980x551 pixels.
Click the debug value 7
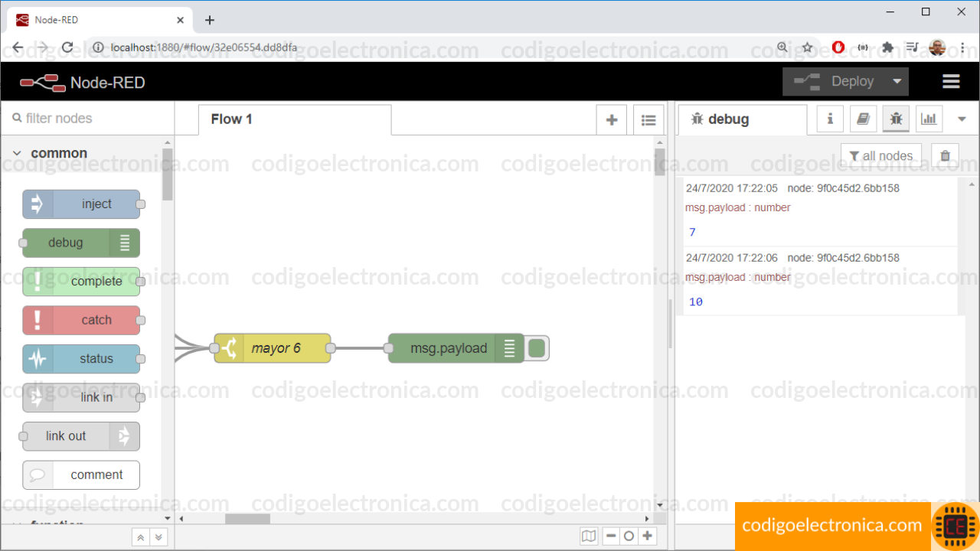[x=692, y=233]
